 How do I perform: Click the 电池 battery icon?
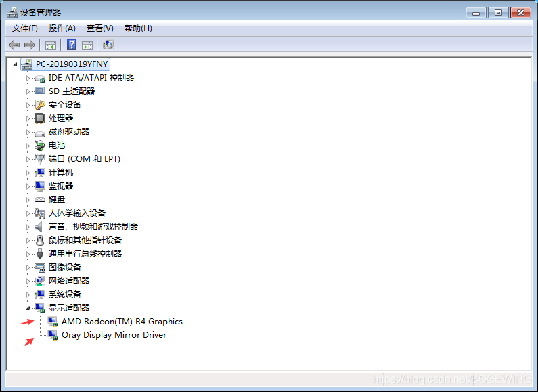click(x=40, y=146)
